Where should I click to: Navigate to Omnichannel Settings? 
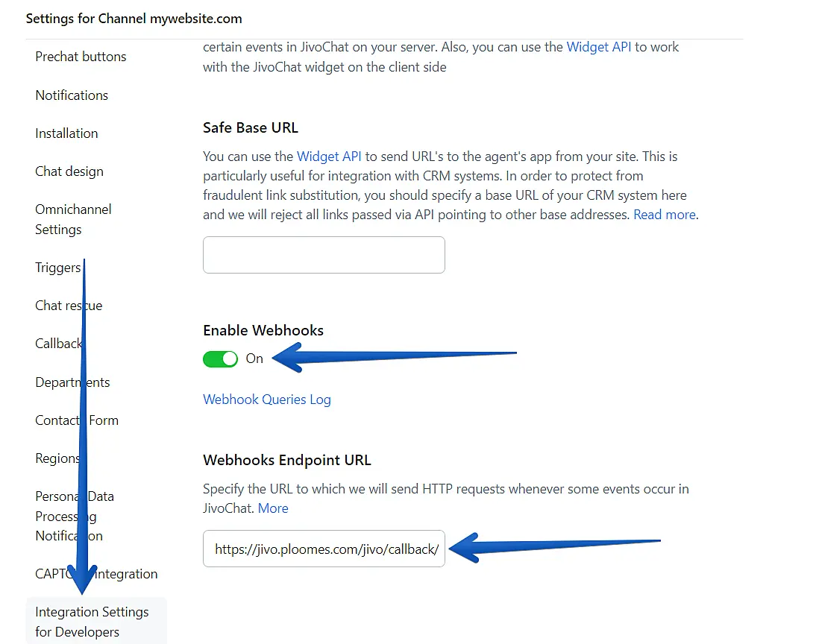73,219
